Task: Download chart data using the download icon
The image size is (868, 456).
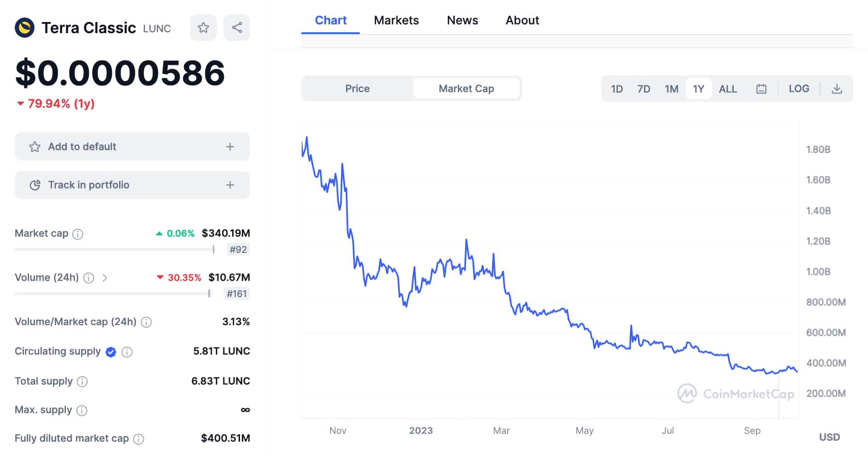Action: pyautogui.click(x=837, y=89)
